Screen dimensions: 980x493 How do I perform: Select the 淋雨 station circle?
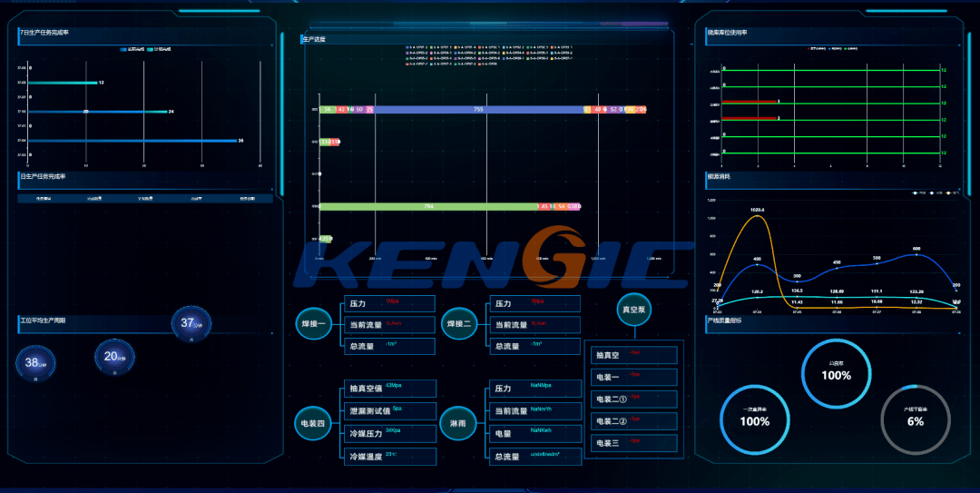[x=458, y=423]
